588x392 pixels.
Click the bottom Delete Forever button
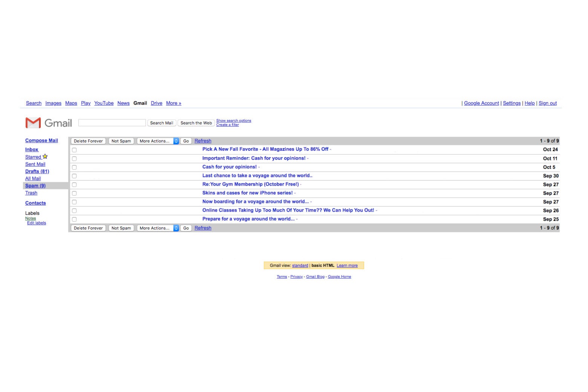(88, 228)
